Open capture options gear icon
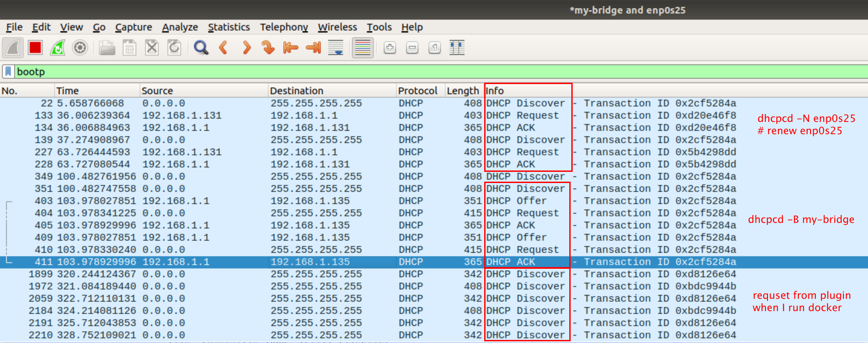 point(80,48)
